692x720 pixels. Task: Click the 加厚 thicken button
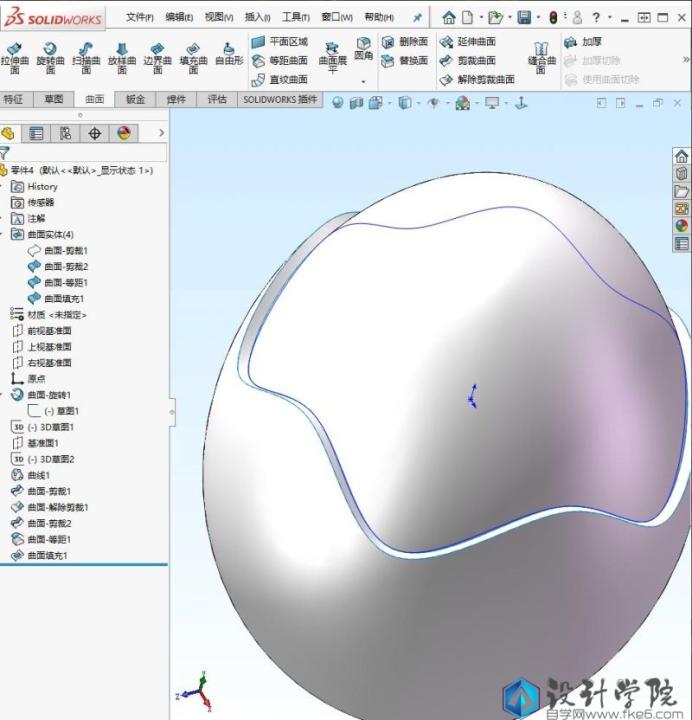click(x=583, y=42)
